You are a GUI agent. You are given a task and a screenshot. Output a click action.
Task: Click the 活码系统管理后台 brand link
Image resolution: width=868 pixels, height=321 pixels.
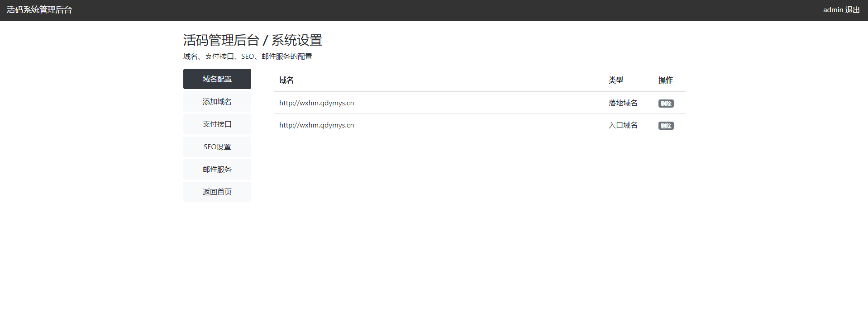click(x=39, y=10)
